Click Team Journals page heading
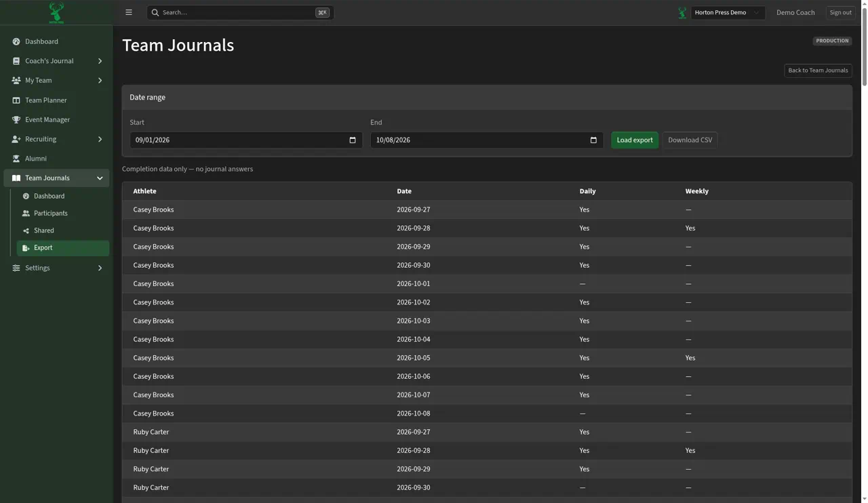This screenshot has height=503, width=868. point(178,45)
